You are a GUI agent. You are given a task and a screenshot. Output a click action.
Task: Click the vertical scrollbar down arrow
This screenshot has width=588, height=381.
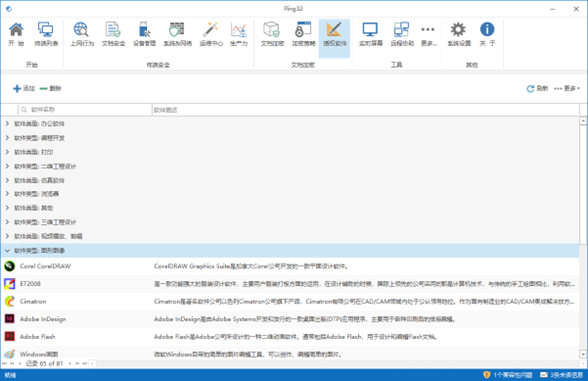583,354
